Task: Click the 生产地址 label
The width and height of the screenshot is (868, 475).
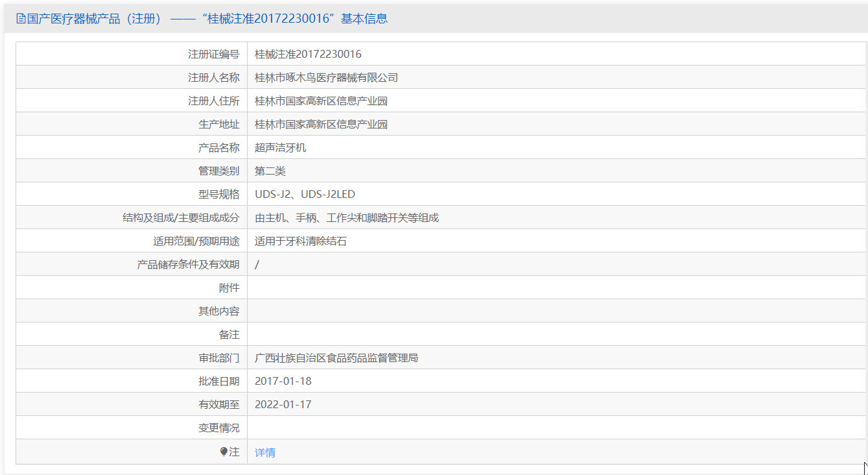Action: pyautogui.click(x=218, y=124)
